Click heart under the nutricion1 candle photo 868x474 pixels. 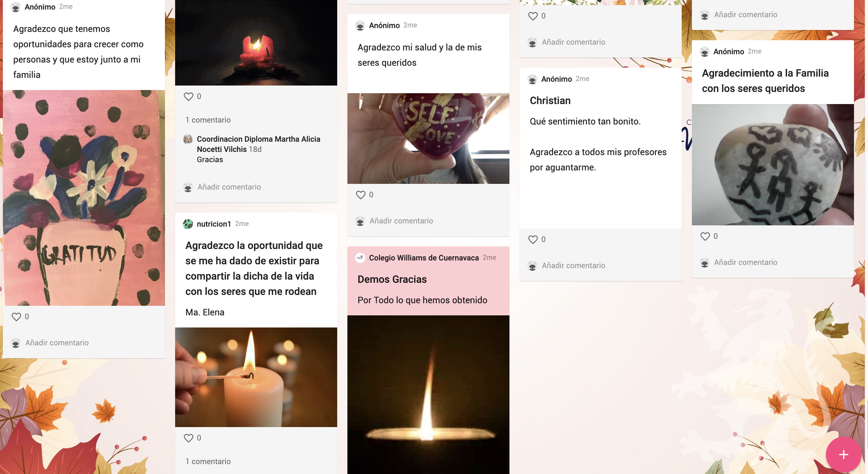click(188, 438)
